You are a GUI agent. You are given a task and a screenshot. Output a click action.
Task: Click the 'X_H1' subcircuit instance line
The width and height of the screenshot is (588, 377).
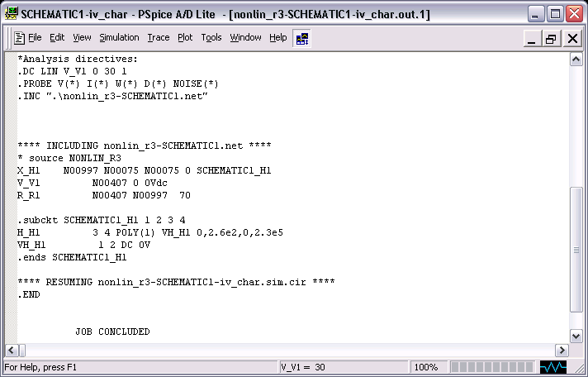pyautogui.click(x=145, y=170)
